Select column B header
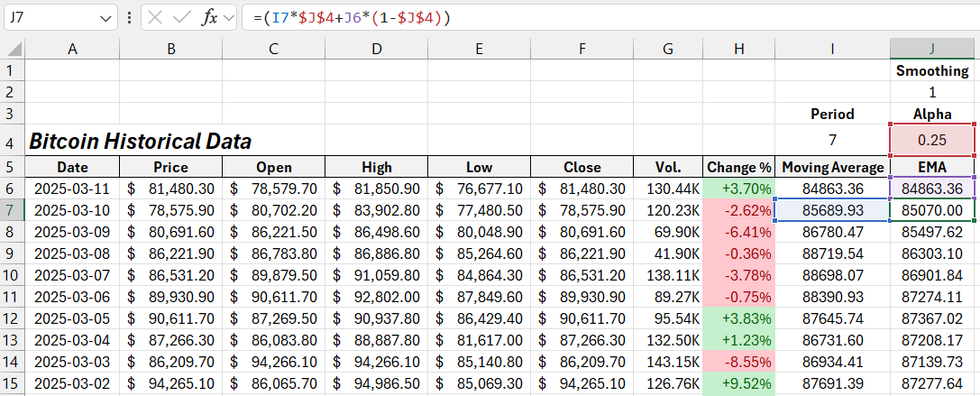 coord(170,49)
